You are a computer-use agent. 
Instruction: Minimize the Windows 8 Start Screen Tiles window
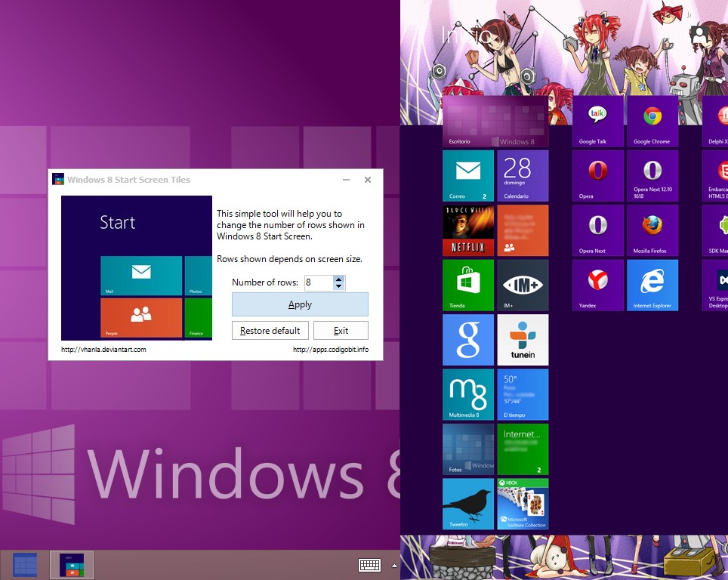347,180
